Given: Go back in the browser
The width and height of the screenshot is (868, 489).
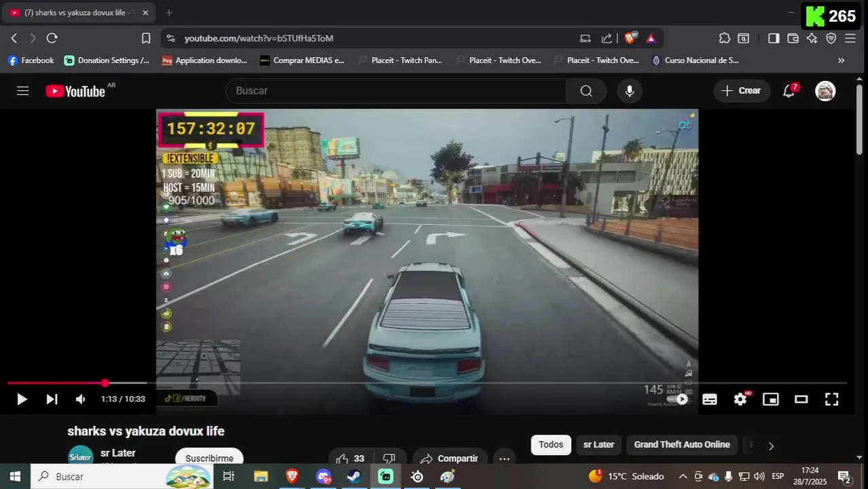Looking at the screenshot, I should click(14, 38).
